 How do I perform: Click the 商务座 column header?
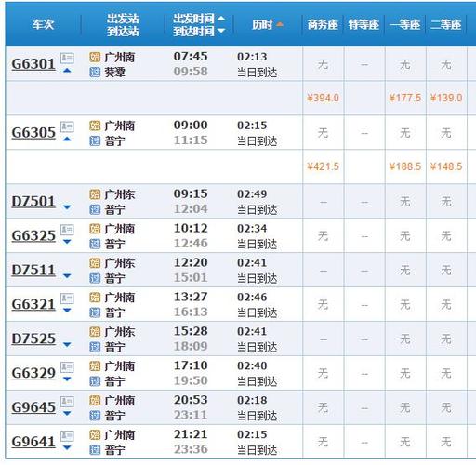[323, 24]
